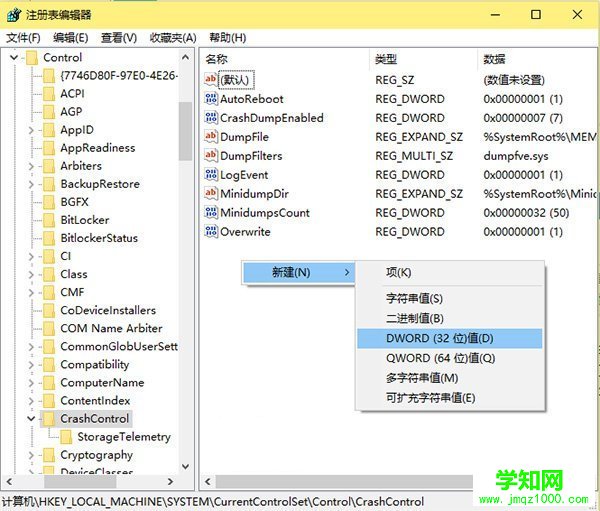The width and height of the screenshot is (600, 511).
Task: Choose QWORD (64 位)值(Q) in submenu
Action: coord(450,358)
